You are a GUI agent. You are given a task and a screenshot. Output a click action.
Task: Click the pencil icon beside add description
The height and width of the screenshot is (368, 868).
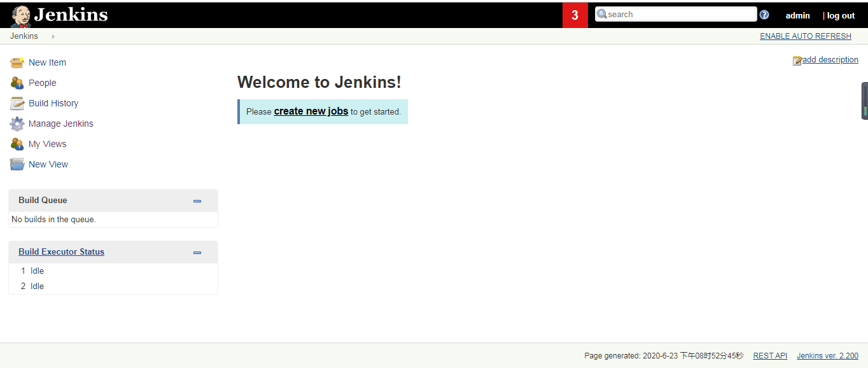pos(797,59)
